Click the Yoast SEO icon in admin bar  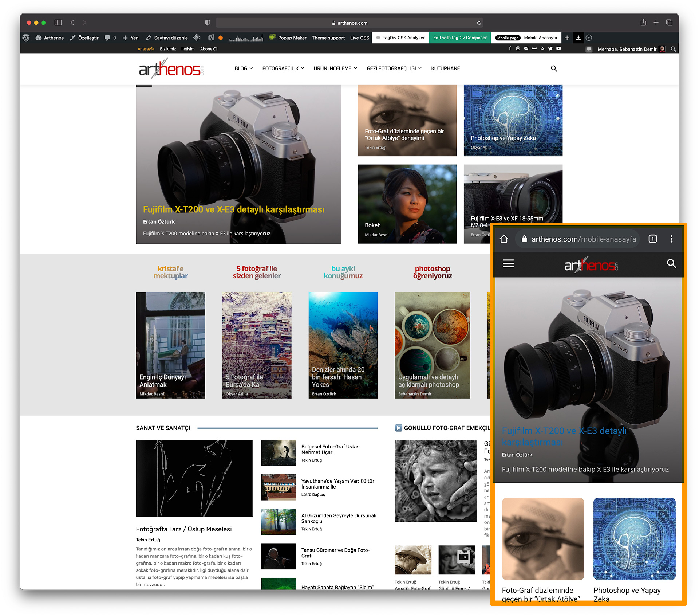(x=211, y=38)
